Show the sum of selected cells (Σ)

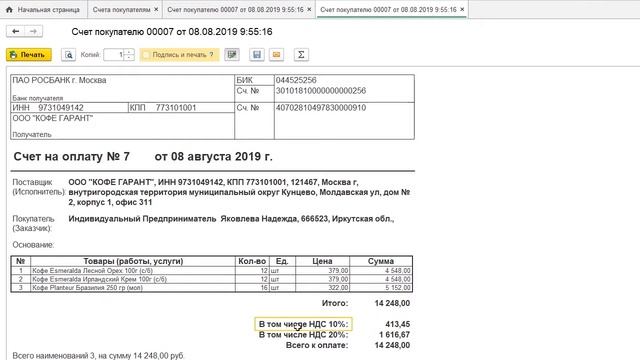[x=301, y=55]
